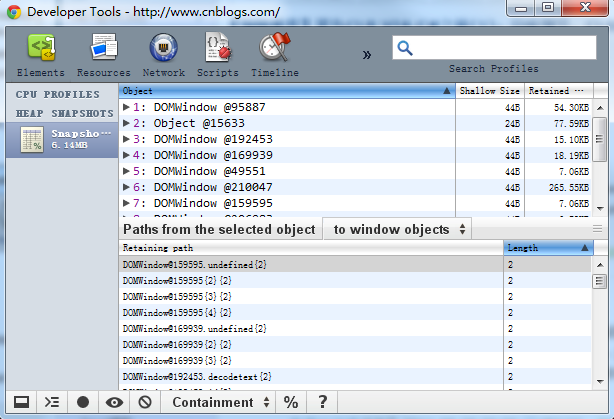614x419 pixels.
Task: Click the eye icon to take heap snapshot
Action: 114,402
